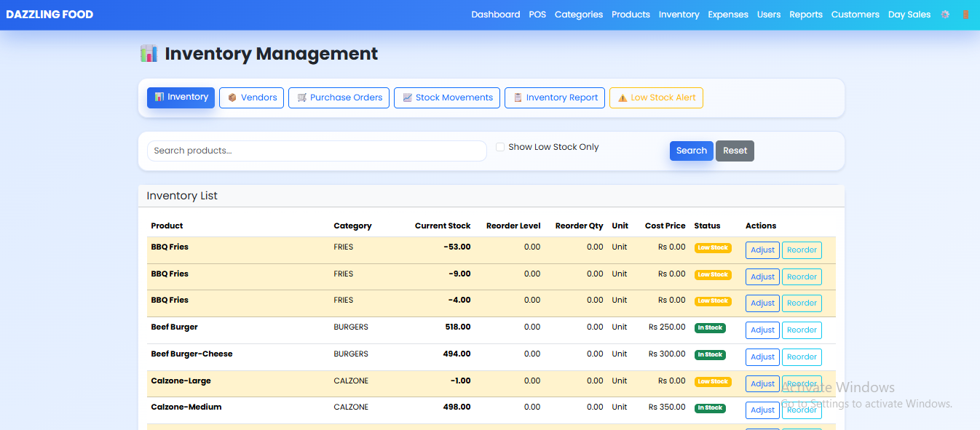Viewport: 980px width, 430px height.
Task: Click cost price Rs 350.00
Action: coord(667,407)
